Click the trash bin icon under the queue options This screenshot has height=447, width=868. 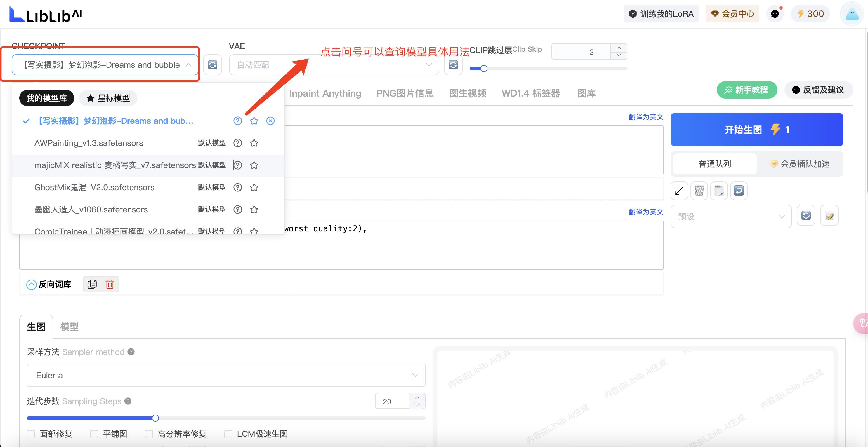pos(699,191)
